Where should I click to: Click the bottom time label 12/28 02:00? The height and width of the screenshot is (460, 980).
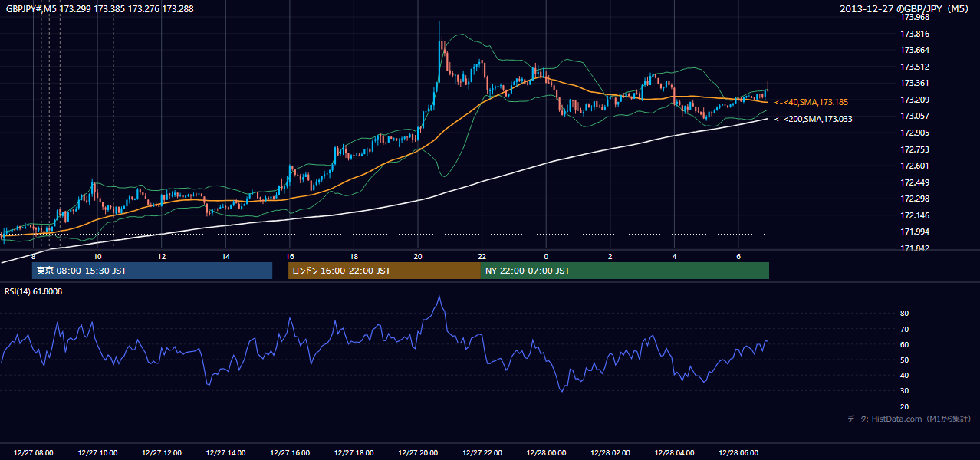click(x=610, y=453)
